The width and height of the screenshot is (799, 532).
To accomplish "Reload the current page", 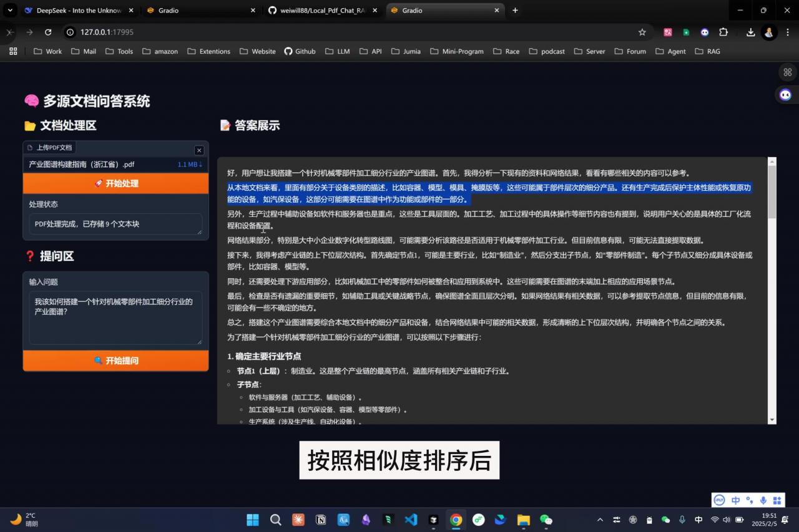I will (48, 32).
